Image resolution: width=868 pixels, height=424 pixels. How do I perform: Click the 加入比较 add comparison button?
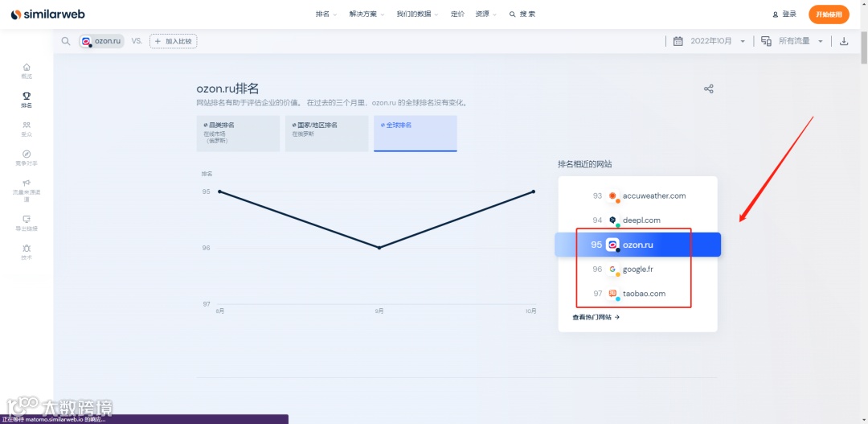(174, 41)
